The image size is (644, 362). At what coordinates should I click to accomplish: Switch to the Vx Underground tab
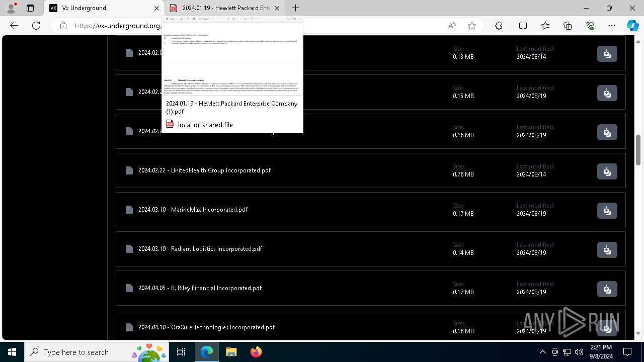click(105, 8)
